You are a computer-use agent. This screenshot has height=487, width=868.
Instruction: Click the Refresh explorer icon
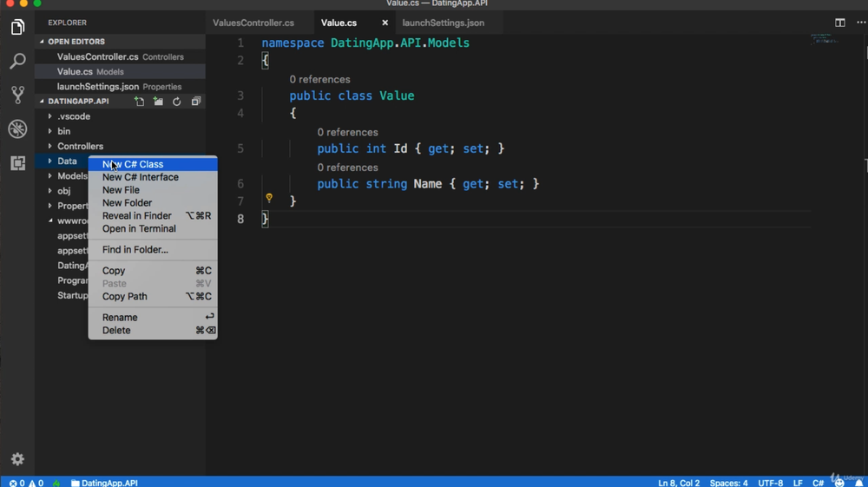pyautogui.click(x=176, y=102)
